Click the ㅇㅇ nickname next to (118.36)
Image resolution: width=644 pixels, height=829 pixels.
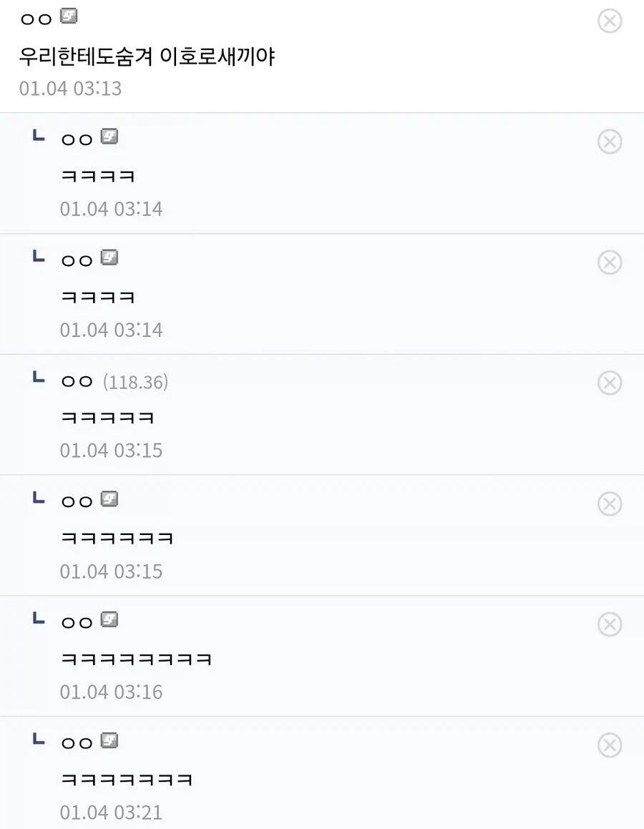coord(77,382)
